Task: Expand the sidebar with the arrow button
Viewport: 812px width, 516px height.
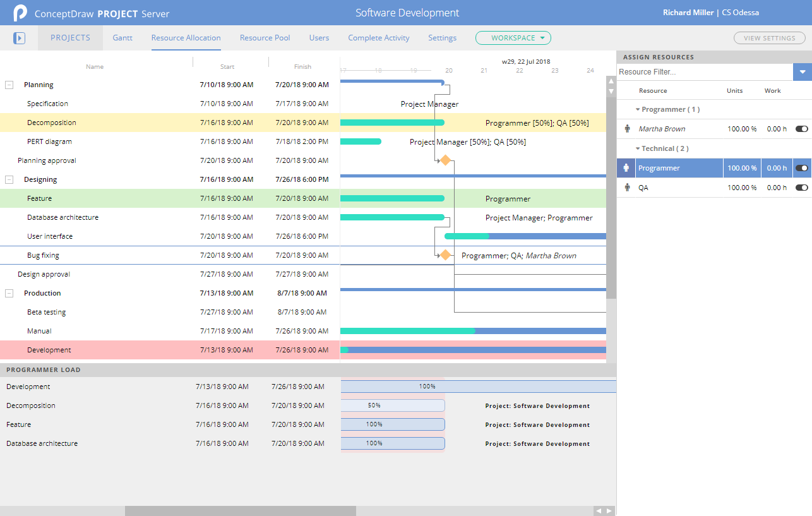Action: coord(19,39)
